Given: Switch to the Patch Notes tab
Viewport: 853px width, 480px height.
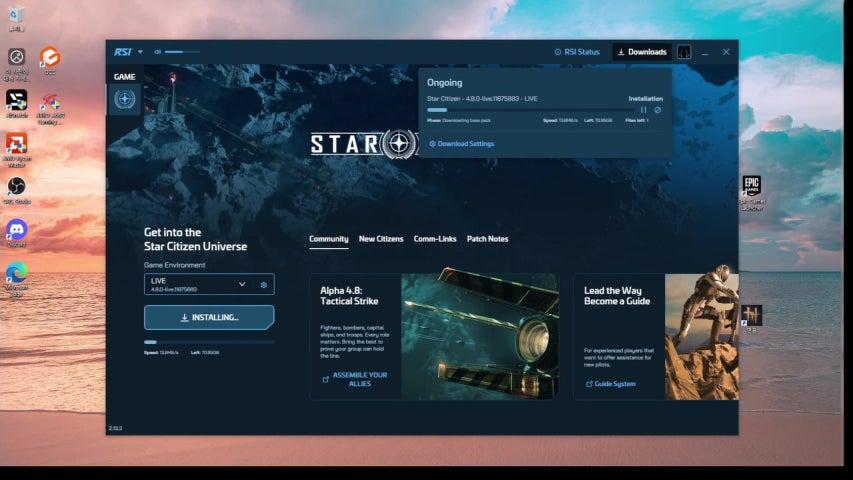Looking at the screenshot, I should coord(487,239).
